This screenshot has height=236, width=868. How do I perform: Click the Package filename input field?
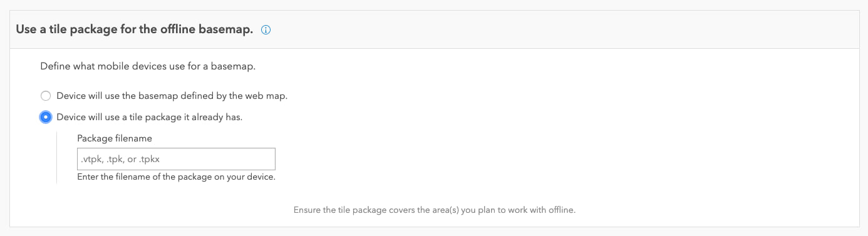176,159
